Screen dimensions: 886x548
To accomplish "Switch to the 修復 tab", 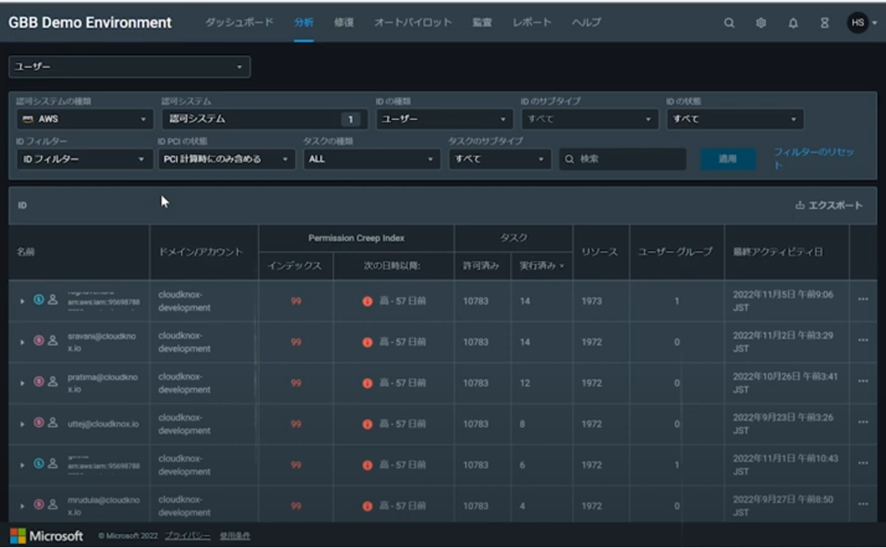I will 344,23.
